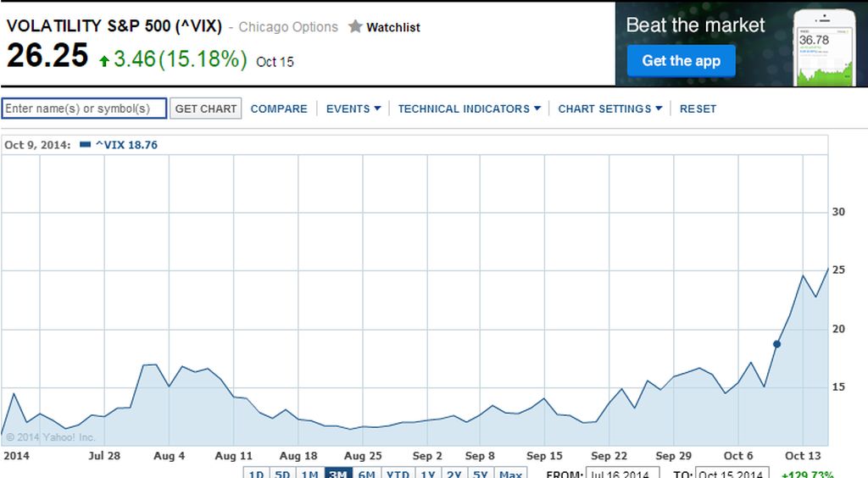
Task: Click the Sep 22 x-axis label
Action: click(609, 456)
